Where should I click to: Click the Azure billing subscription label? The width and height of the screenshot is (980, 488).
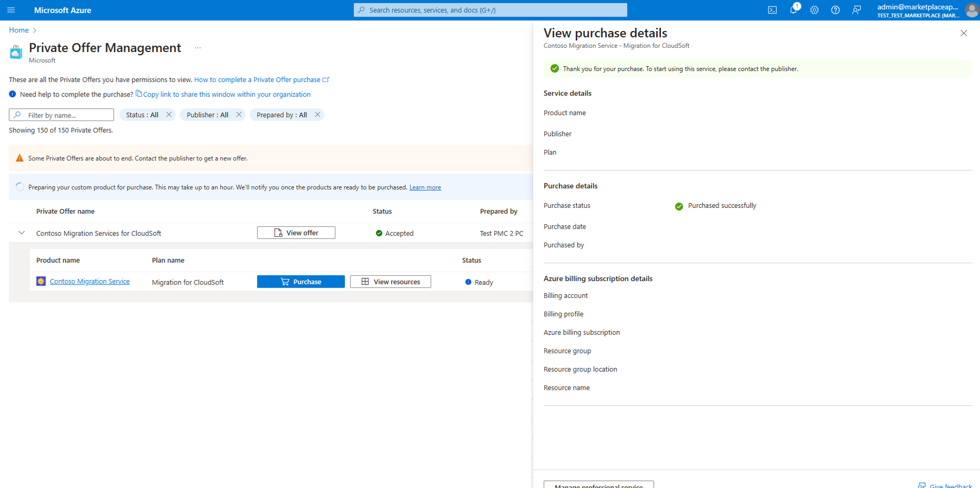(582, 333)
